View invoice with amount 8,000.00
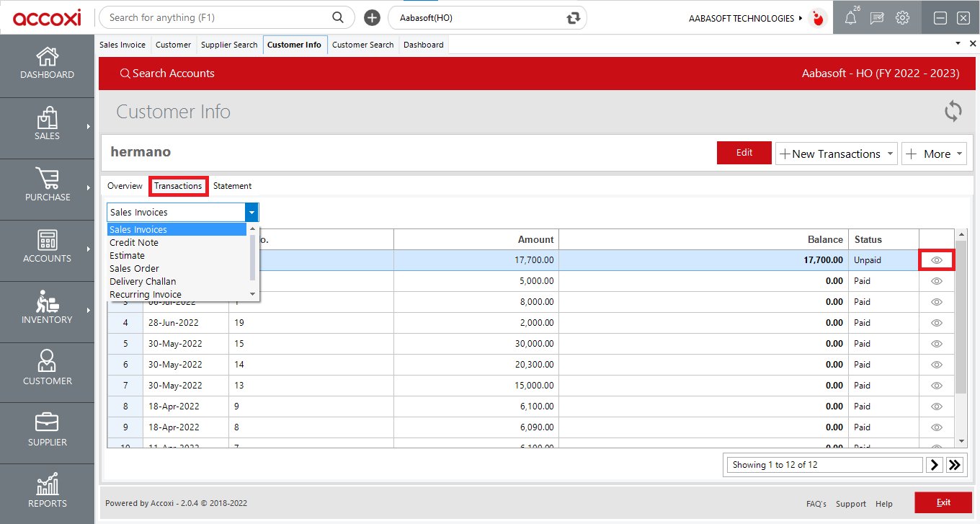The image size is (980, 524). coord(937,302)
